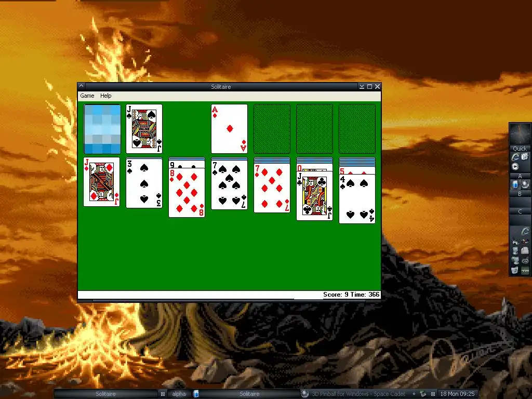Switch to Solitaire taskbar button with blue icon
The width and height of the screenshot is (532, 399).
[246, 394]
